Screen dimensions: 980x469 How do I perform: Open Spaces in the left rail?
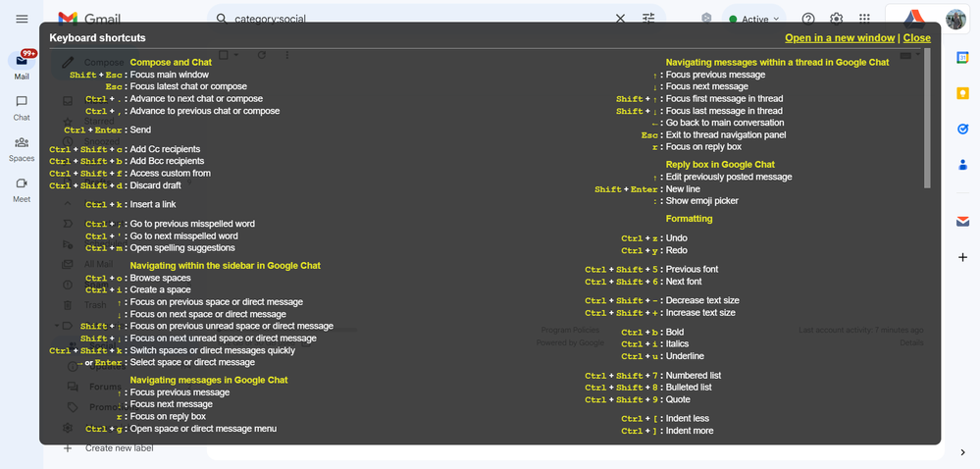point(22,149)
